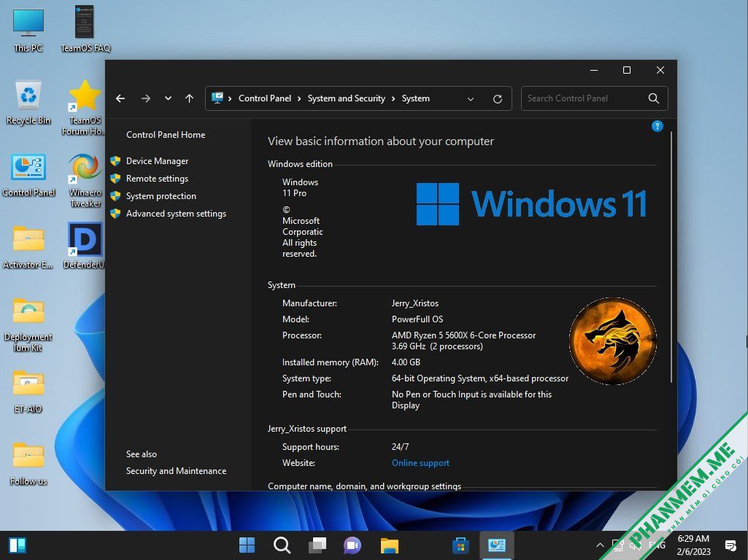This screenshot has width=748, height=560.
Task: Click the 'AMD Ryzen 5 5600X 6-Core Processor' value
Action: 463,335
